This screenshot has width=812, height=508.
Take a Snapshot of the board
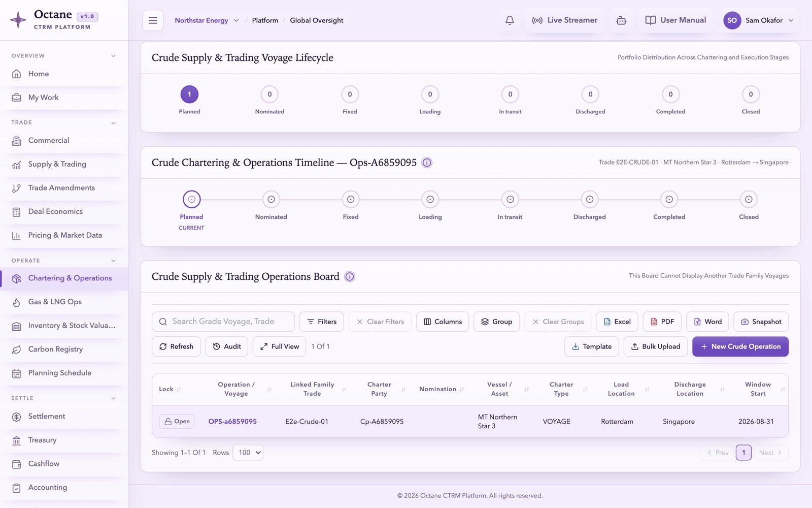tap(761, 322)
